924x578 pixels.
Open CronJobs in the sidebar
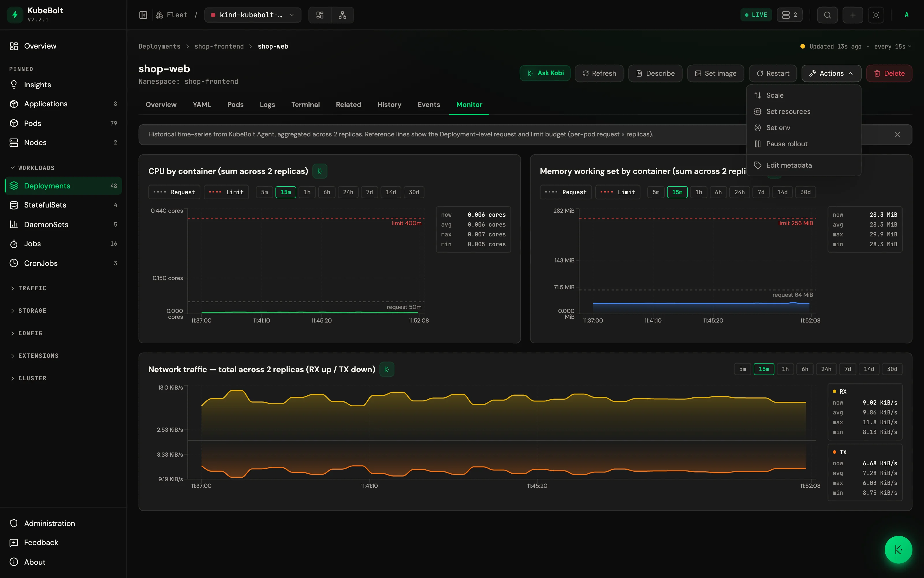point(63,263)
